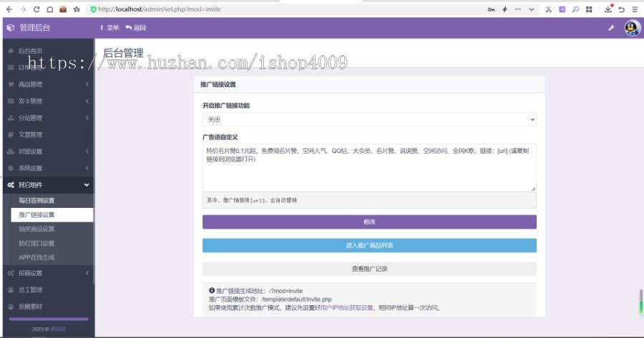Click the undo-closed-tab arrow icon
The height and width of the screenshot is (338, 644).
(x=622, y=9)
